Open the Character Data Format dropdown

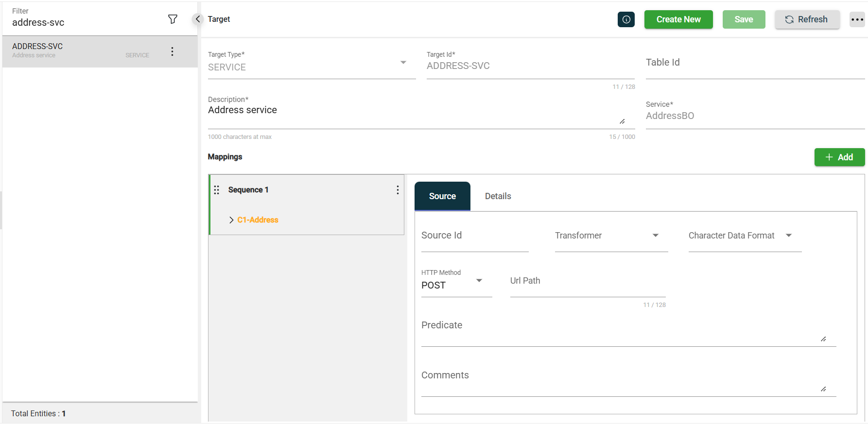tap(788, 236)
